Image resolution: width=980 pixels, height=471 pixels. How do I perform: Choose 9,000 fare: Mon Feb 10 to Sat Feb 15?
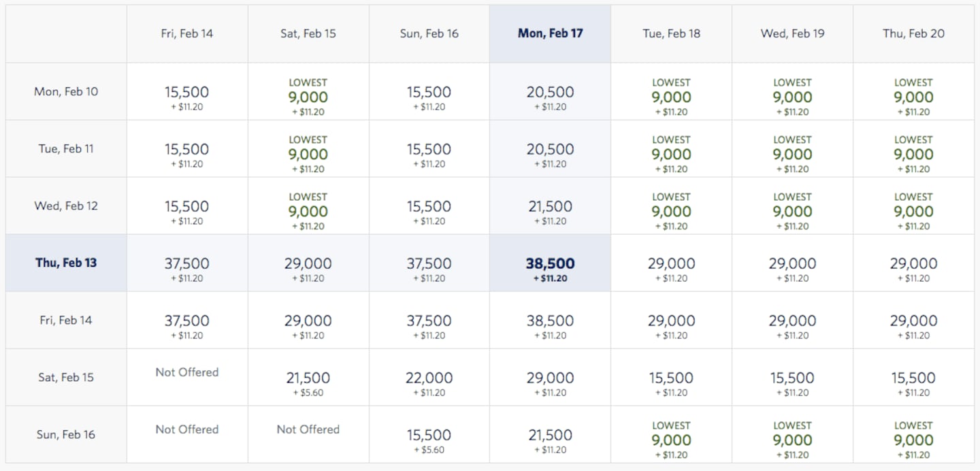tap(308, 97)
